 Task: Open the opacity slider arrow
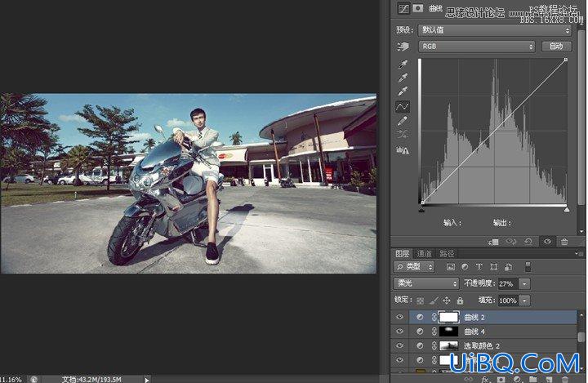point(524,283)
